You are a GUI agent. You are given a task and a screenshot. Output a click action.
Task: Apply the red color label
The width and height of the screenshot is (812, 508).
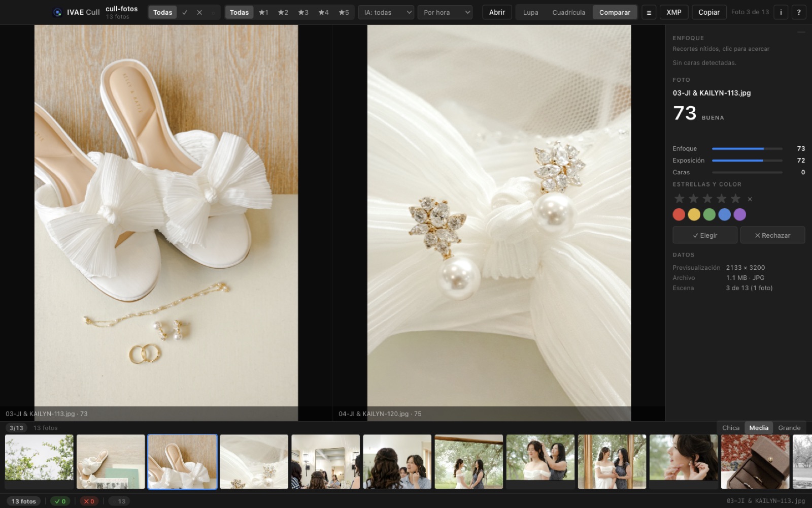(679, 214)
